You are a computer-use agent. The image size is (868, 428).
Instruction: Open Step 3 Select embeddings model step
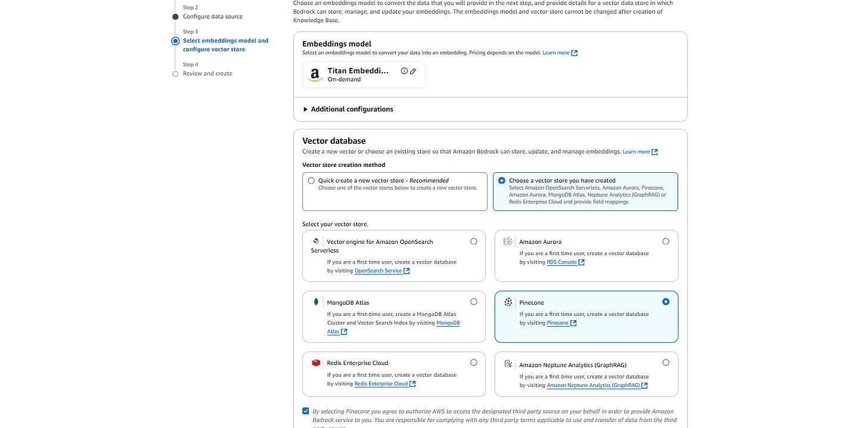[225, 45]
